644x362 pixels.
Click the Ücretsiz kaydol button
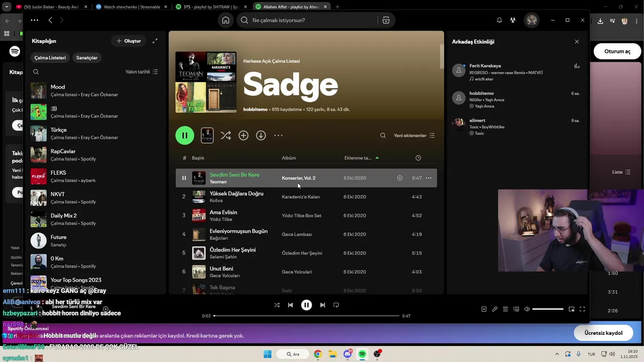[x=603, y=333]
